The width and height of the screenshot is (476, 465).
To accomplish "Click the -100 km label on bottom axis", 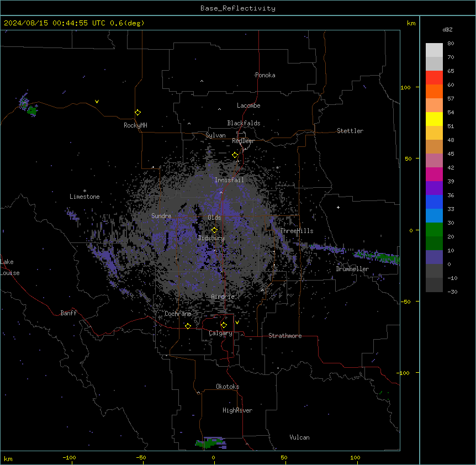I will [x=69, y=457].
